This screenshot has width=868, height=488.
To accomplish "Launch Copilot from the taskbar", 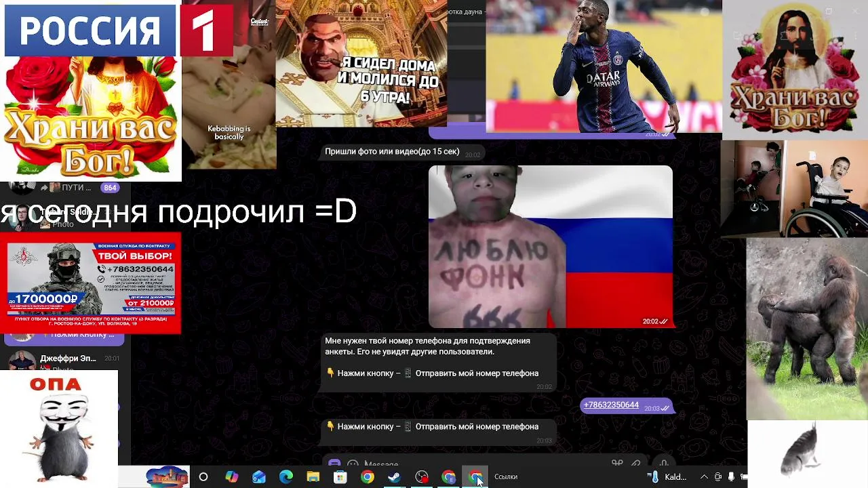I will (231, 477).
